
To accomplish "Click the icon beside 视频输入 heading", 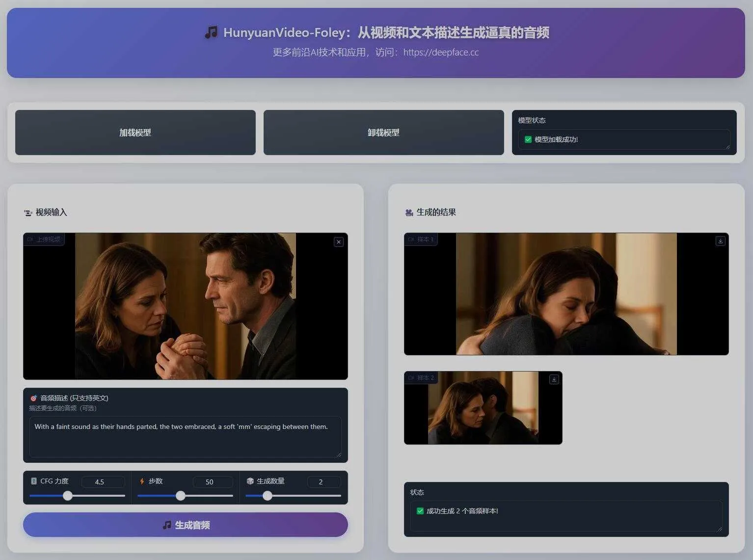I will click(28, 213).
